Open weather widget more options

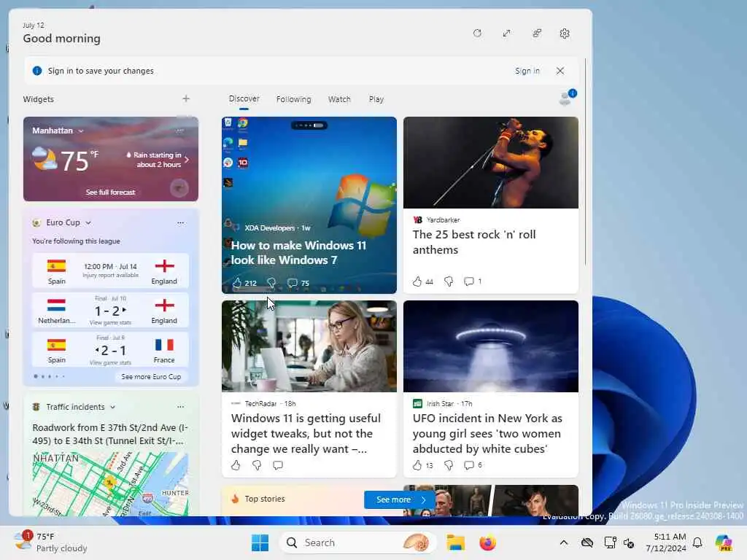click(x=179, y=131)
